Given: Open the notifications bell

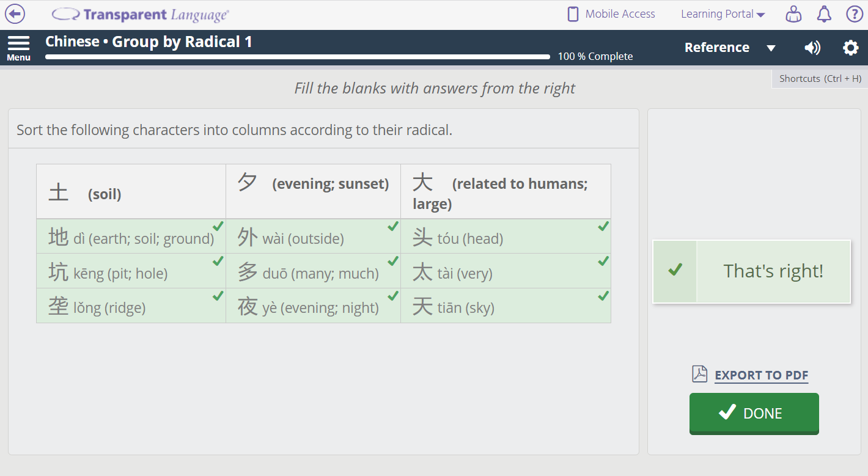Looking at the screenshot, I should [824, 14].
